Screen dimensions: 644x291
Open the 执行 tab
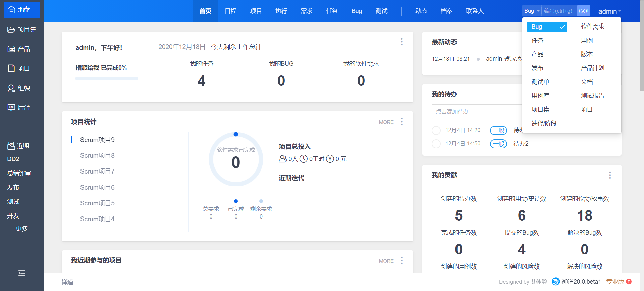point(281,11)
